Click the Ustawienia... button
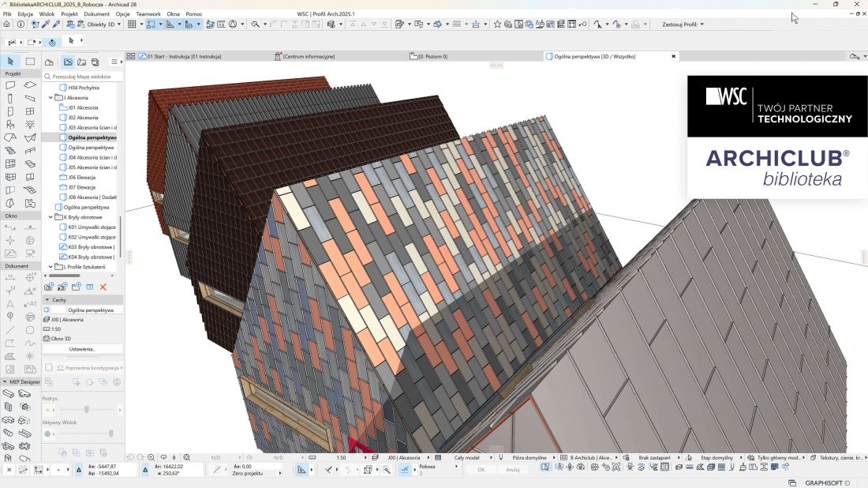The width and height of the screenshot is (868, 488). [x=83, y=349]
